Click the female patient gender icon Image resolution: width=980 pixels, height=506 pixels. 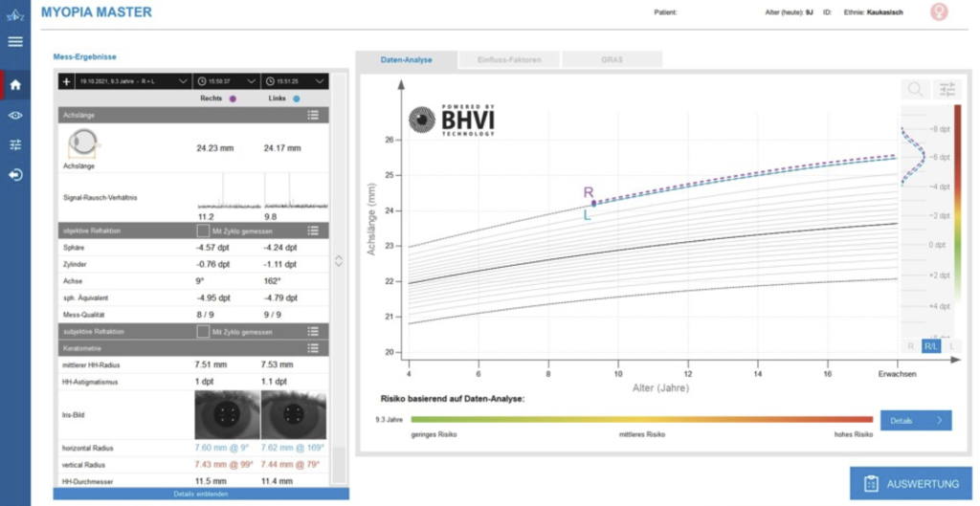[939, 11]
